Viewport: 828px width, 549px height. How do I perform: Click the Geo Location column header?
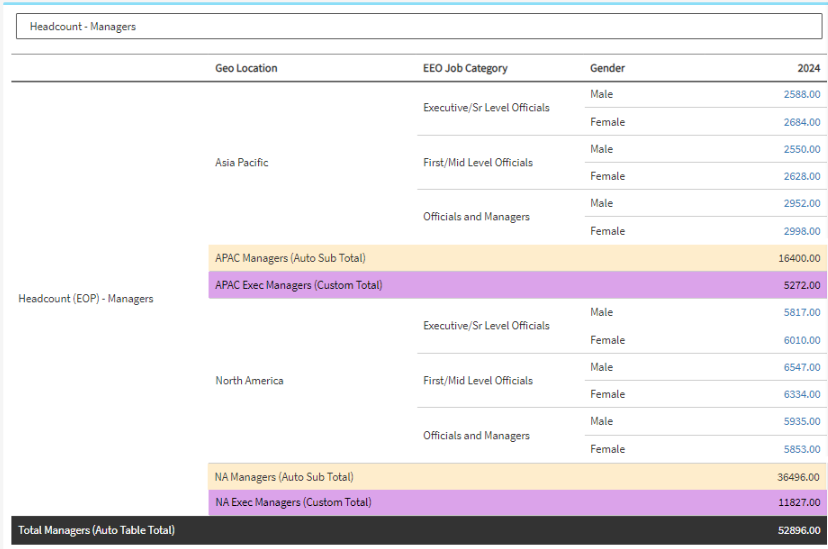click(x=246, y=68)
